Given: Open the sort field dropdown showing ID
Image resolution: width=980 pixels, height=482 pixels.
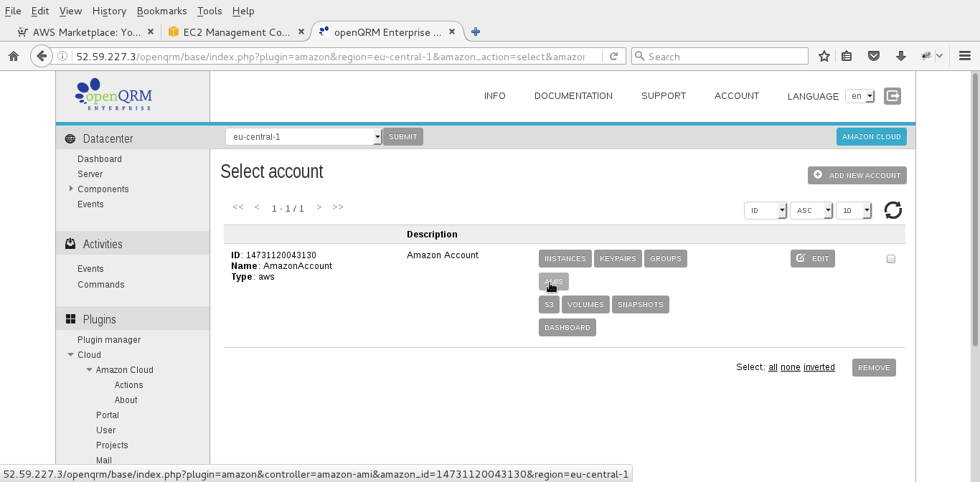Looking at the screenshot, I should tap(765, 210).
